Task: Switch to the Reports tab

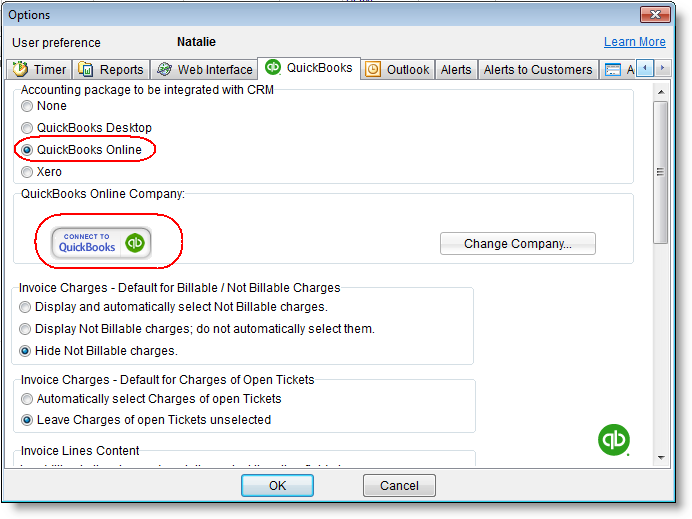Action: (111, 70)
